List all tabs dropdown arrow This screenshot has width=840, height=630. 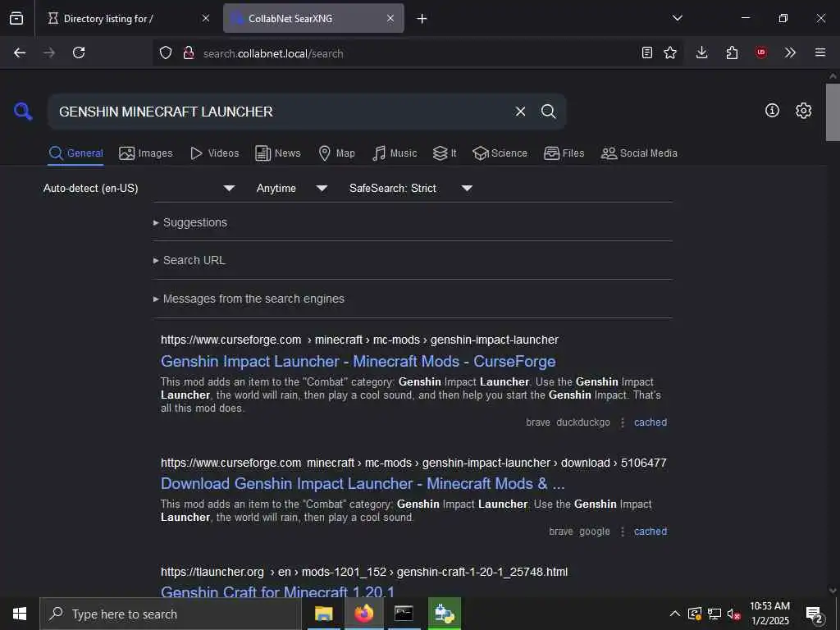678,18
